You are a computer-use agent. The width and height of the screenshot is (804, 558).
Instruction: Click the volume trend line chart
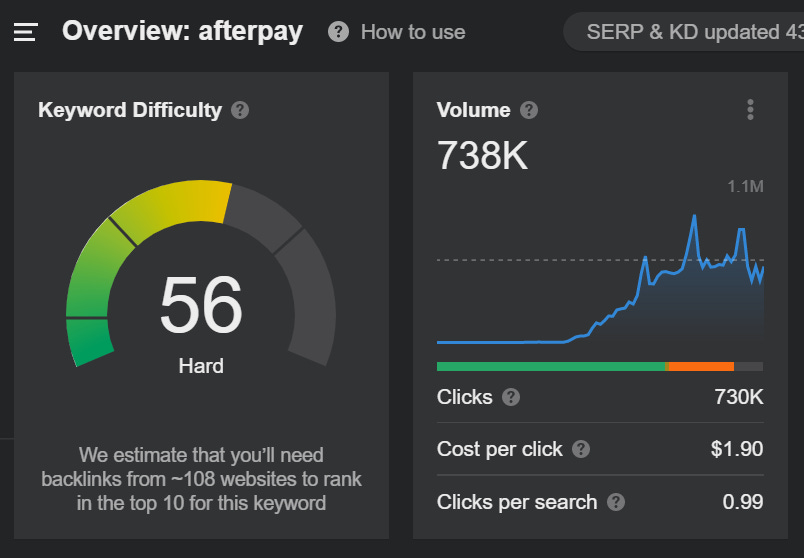point(600,280)
